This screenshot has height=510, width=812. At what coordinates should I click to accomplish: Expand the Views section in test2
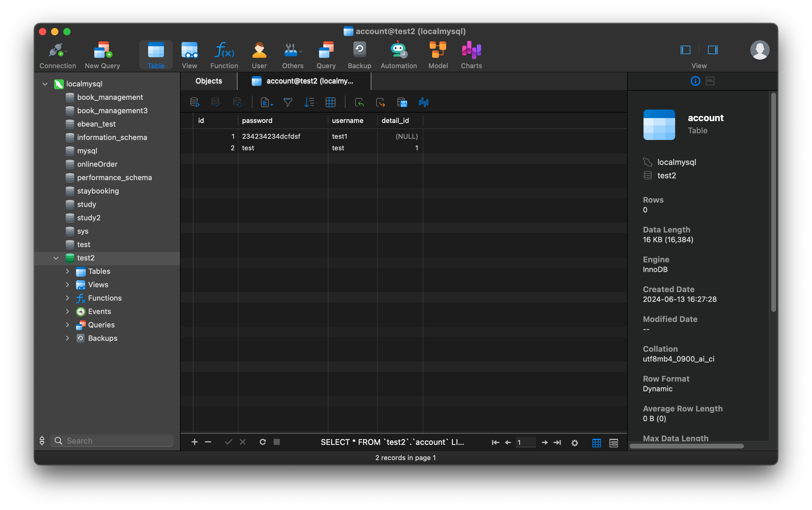68,285
